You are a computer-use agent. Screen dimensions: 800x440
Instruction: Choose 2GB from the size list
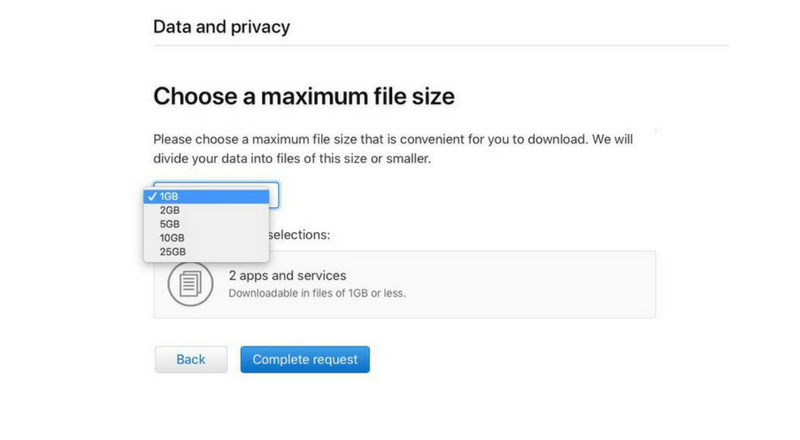(169, 211)
